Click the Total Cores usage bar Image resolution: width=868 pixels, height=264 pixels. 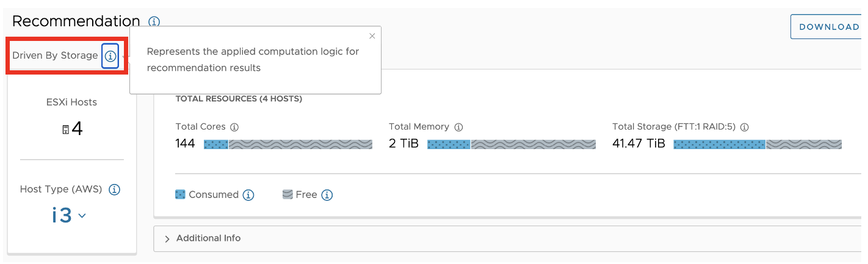(288, 144)
